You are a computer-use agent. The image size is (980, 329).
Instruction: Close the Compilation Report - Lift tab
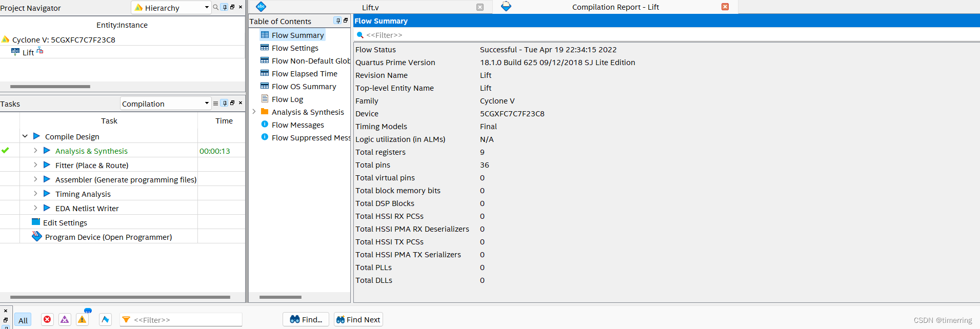(x=725, y=7)
